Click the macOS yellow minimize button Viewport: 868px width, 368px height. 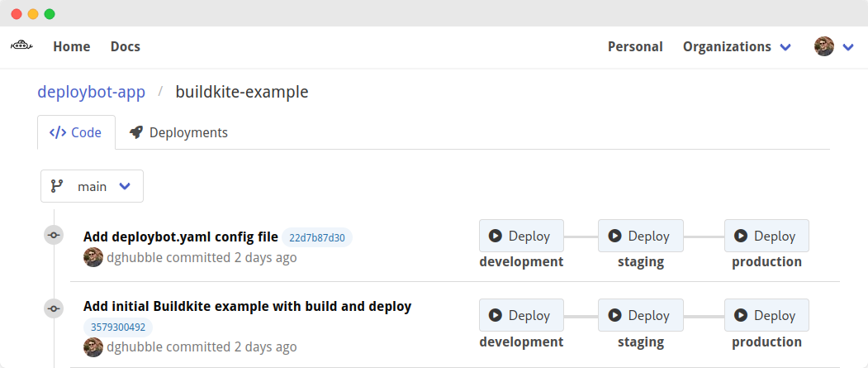pyautogui.click(x=33, y=14)
